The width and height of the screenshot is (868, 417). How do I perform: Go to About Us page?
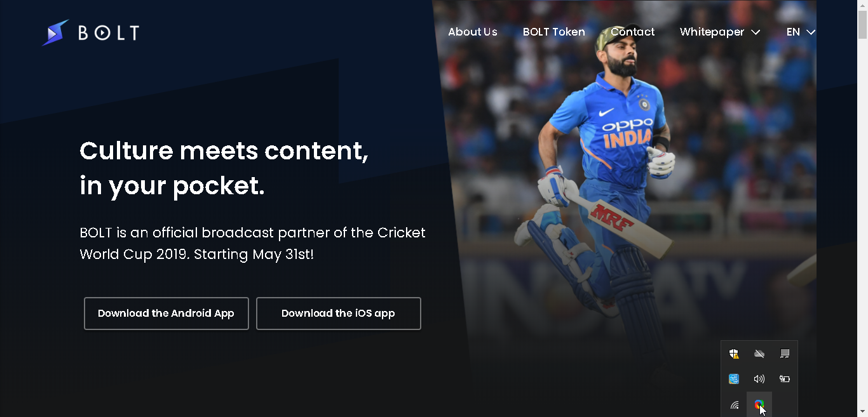(x=473, y=32)
